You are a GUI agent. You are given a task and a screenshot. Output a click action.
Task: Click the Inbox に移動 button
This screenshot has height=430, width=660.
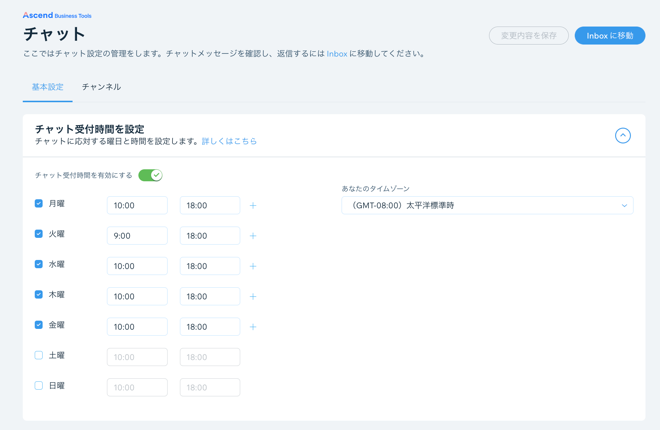[x=609, y=36]
